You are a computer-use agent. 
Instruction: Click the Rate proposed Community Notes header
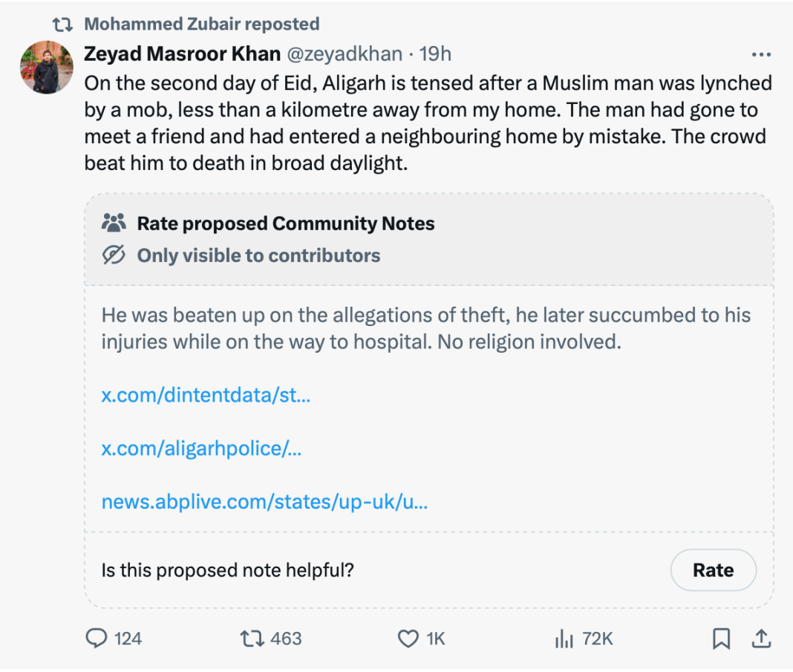(x=286, y=224)
